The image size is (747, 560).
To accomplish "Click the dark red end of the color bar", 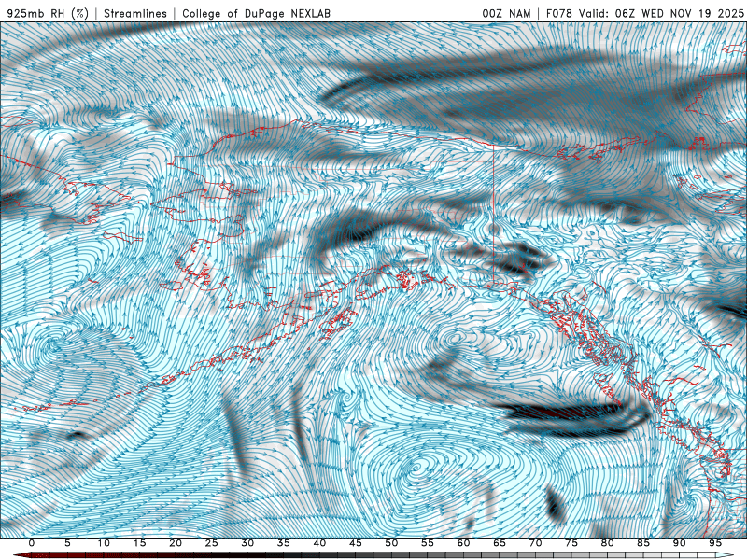I will (24, 555).
